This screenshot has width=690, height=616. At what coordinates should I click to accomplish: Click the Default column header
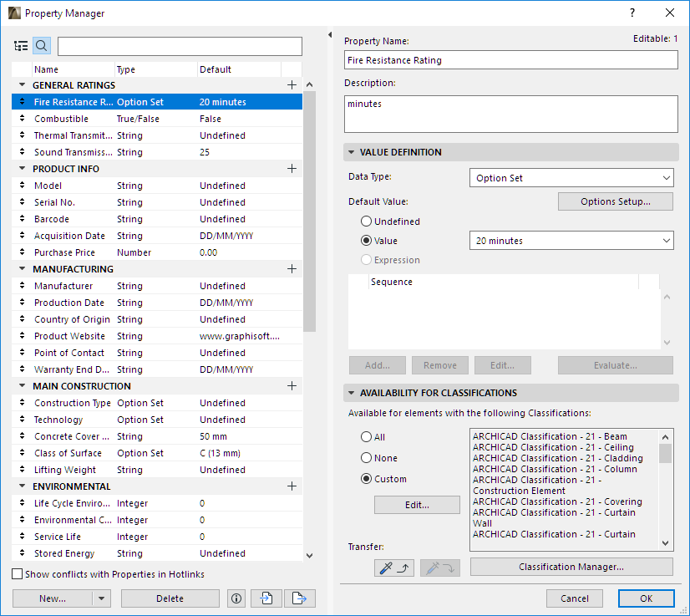click(239, 69)
